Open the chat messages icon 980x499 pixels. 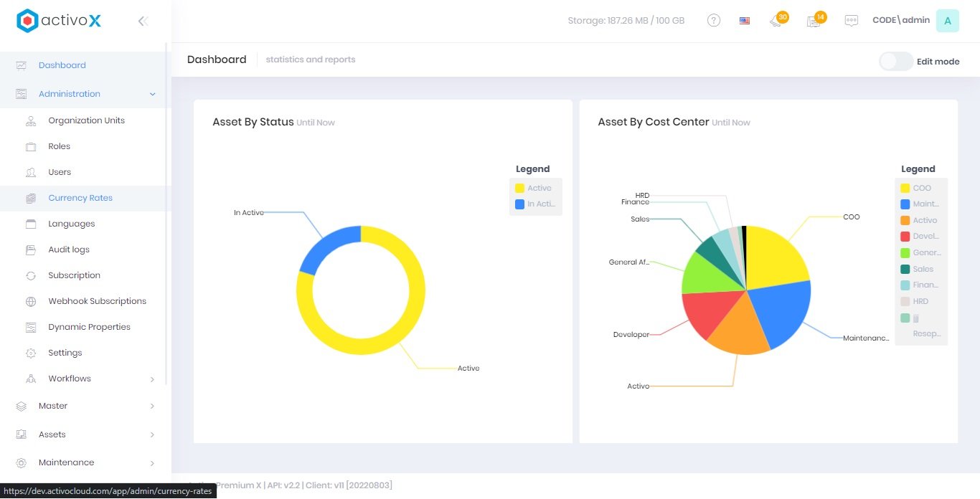(851, 21)
